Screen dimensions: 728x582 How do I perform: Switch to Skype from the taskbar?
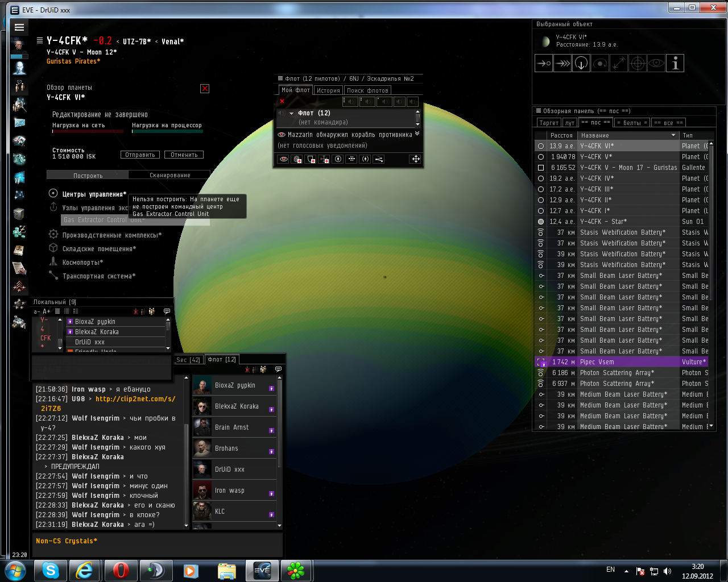click(x=51, y=570)
